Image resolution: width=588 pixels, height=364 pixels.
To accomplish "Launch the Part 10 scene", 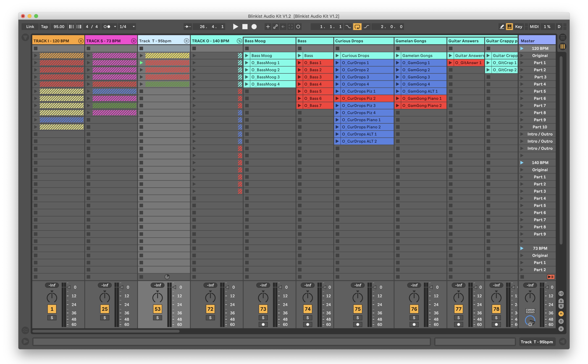I will (x=522, y=127).
